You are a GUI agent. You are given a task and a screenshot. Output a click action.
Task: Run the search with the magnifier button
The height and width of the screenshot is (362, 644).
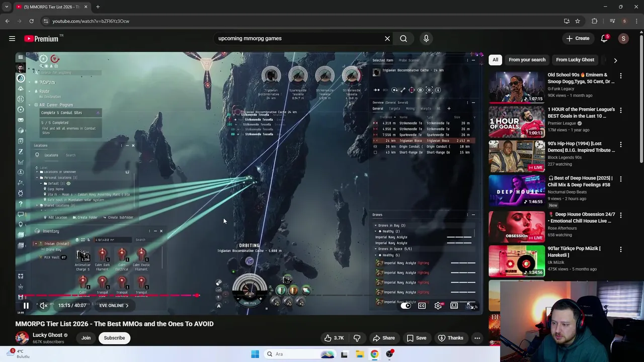coord(404,38)
